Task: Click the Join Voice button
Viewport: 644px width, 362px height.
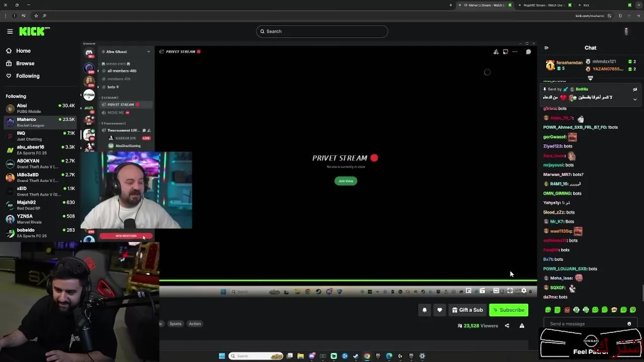Action: pos(346,181)
